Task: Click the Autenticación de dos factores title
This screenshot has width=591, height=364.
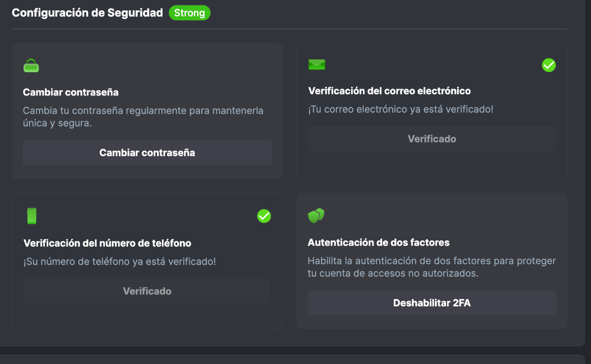Action: pos(379,242)
